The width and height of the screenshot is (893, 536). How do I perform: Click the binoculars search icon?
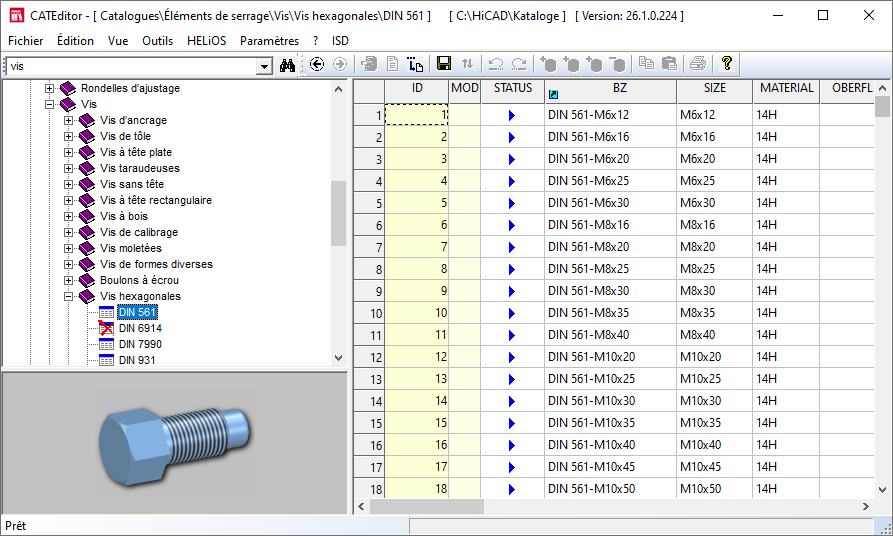[288, 65]
